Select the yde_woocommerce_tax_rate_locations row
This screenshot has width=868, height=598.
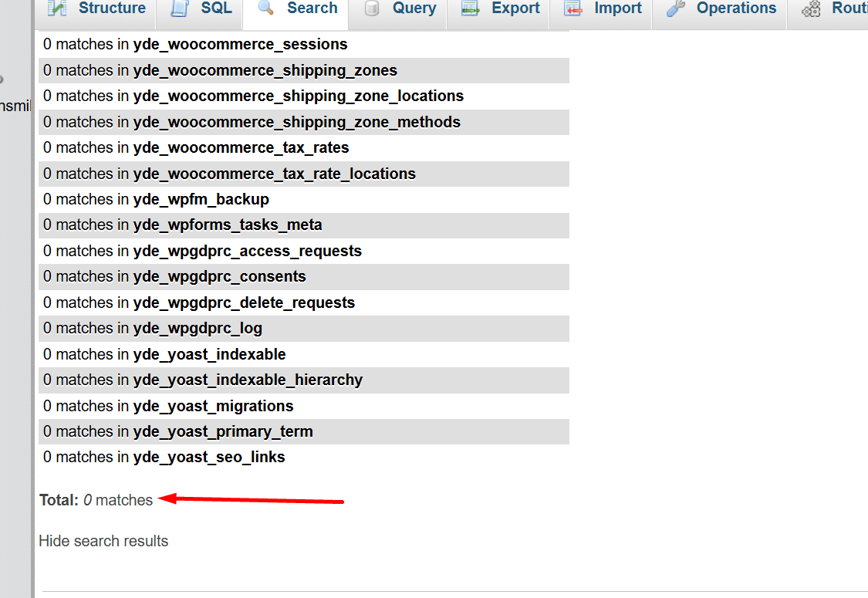[304, 174]
